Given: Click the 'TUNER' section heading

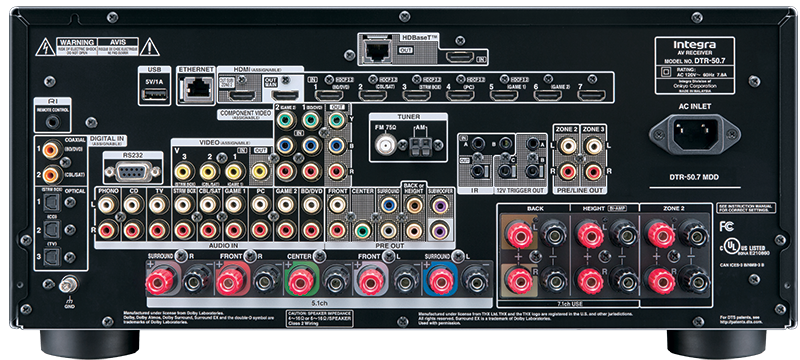Looking at the screenshot, I should tap(409, 117).
